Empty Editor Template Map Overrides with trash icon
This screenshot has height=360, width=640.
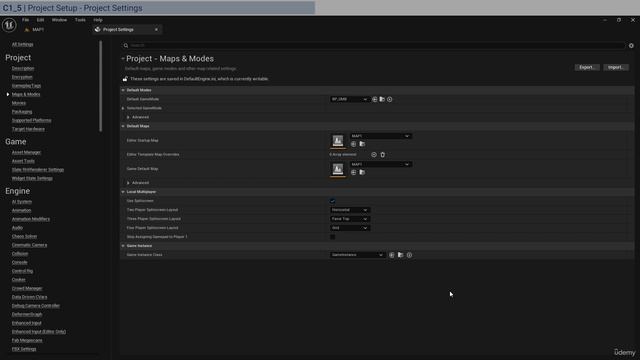click(x=382, y=155)
